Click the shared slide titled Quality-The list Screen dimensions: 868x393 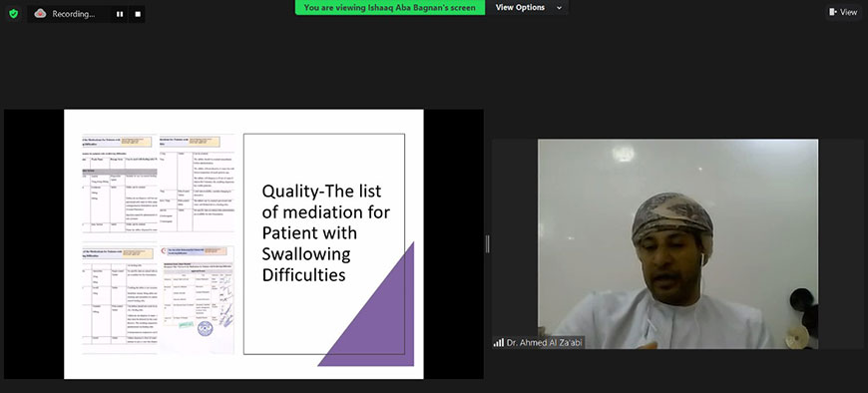pos(243,244)
